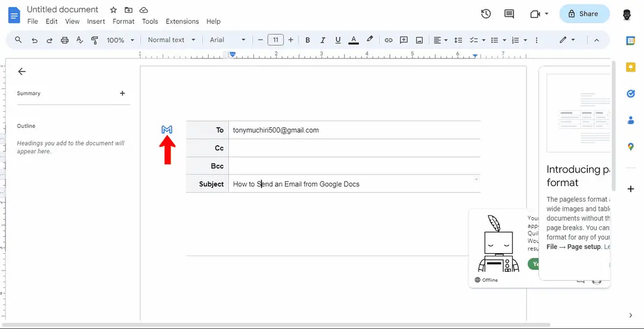This screenshot has width=644, height=329.
Task: Open the text color picker
Action: (x=354, y=40)
